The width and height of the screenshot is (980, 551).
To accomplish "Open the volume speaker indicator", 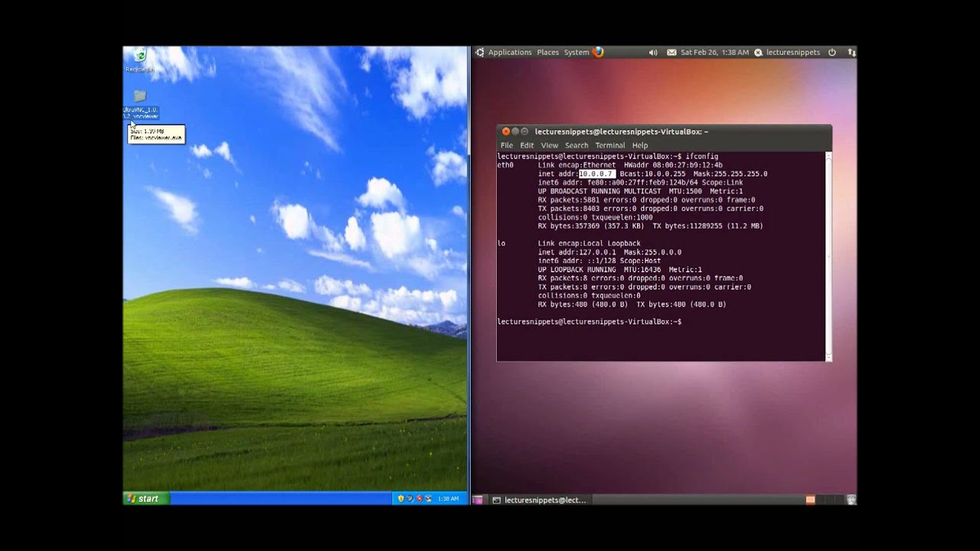I will tap(653, 52).
